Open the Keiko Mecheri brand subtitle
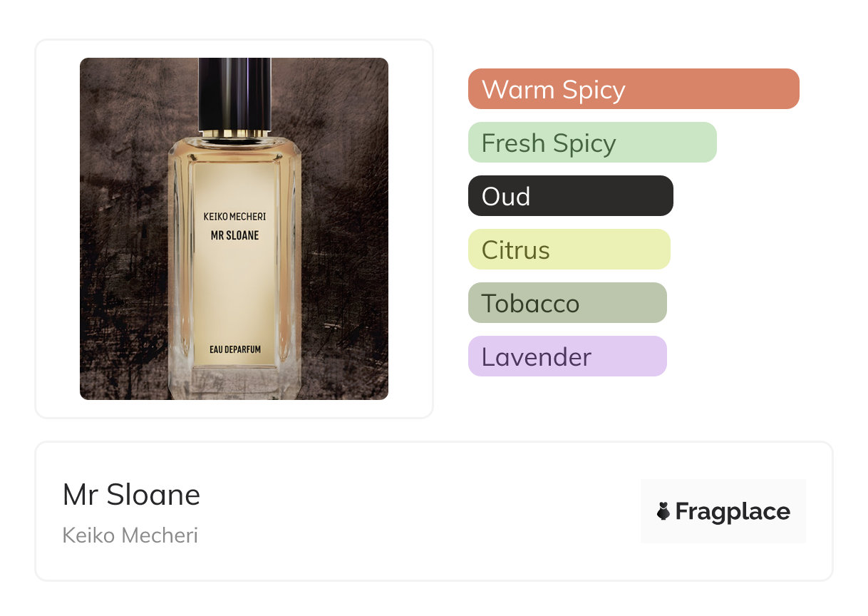 [x=130, y=535]
